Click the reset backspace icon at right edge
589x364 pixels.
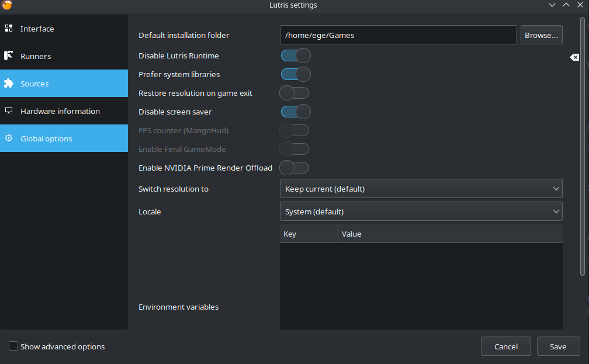[574, 57]
